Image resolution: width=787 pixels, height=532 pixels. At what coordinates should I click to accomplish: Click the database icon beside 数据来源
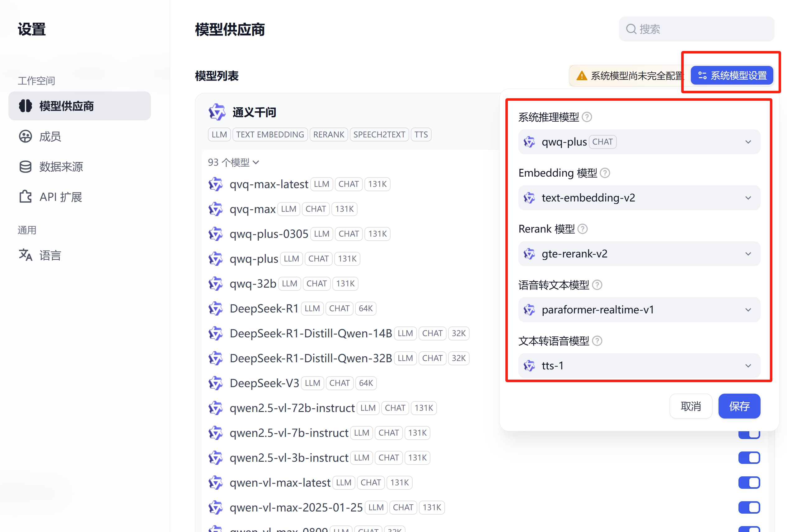point(26,167)
